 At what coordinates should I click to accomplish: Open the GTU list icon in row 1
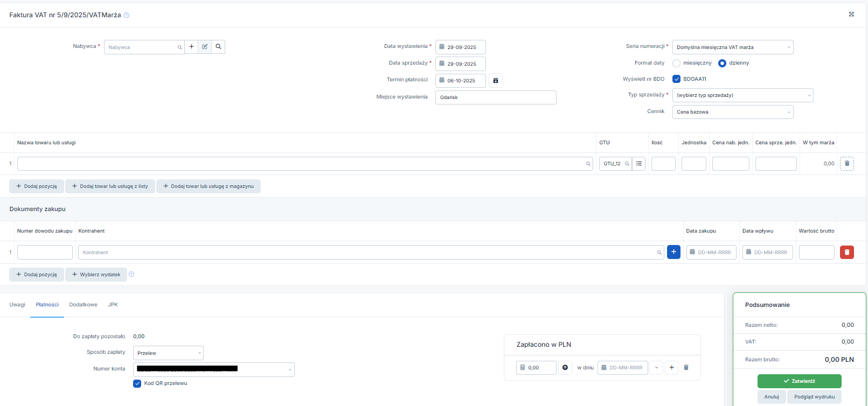coord(639,164)
